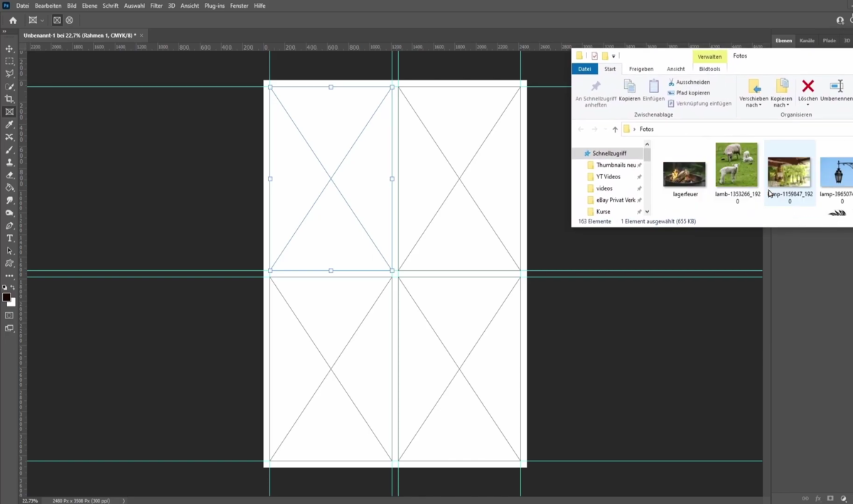Activate the Frame tool in toolbar
The height and width of the screenshot is (504, 853).
tap(9, 112)
